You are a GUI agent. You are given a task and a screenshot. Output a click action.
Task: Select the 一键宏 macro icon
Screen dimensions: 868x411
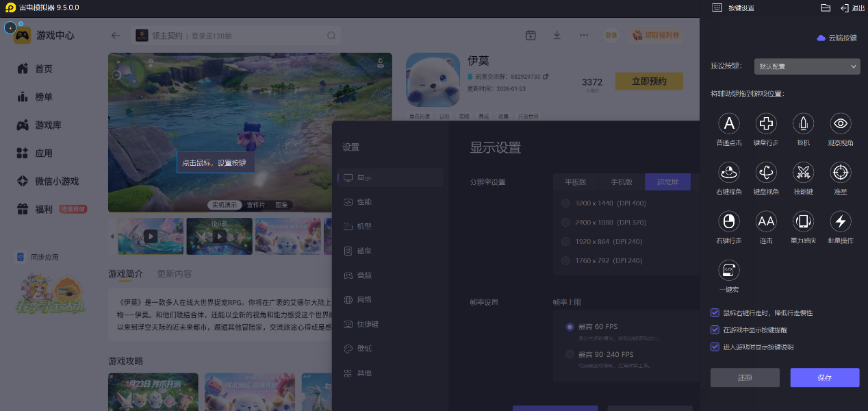729,270
